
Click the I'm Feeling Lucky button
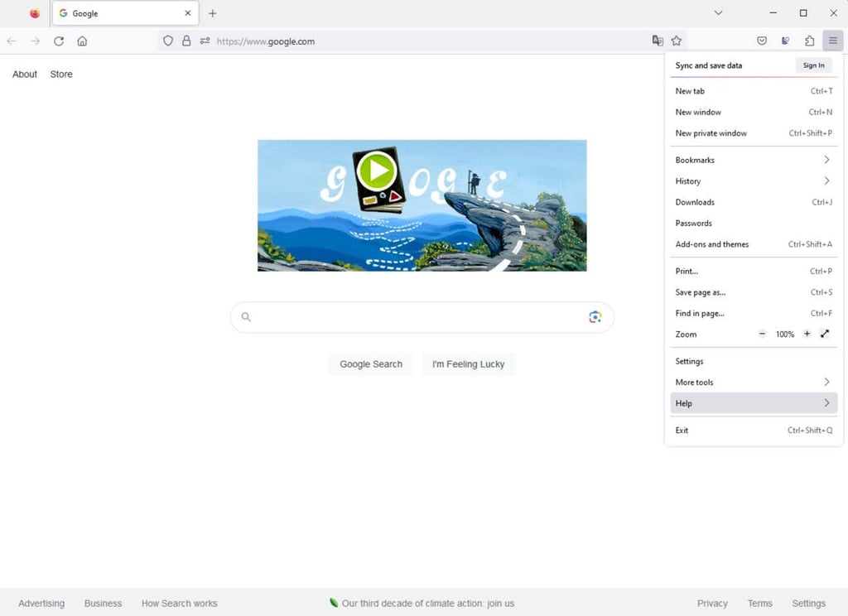(x=469, y=364)
